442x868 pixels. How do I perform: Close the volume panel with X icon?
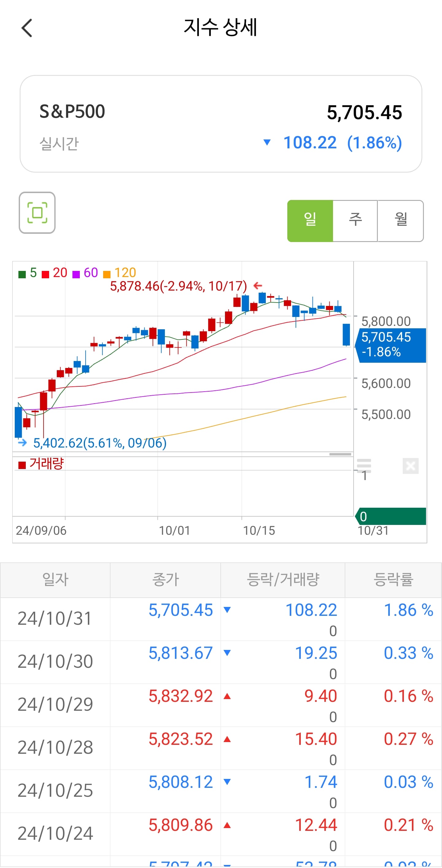411,466
